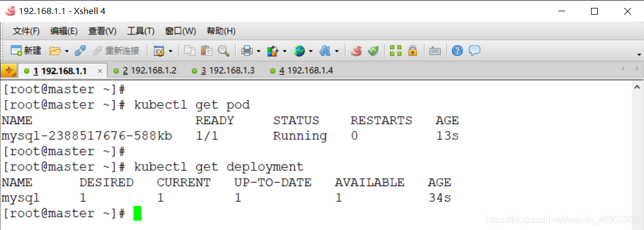
Task: Expand the open-folder dropdown arrow
Action: pyautogui.click(x=67, y=51)
